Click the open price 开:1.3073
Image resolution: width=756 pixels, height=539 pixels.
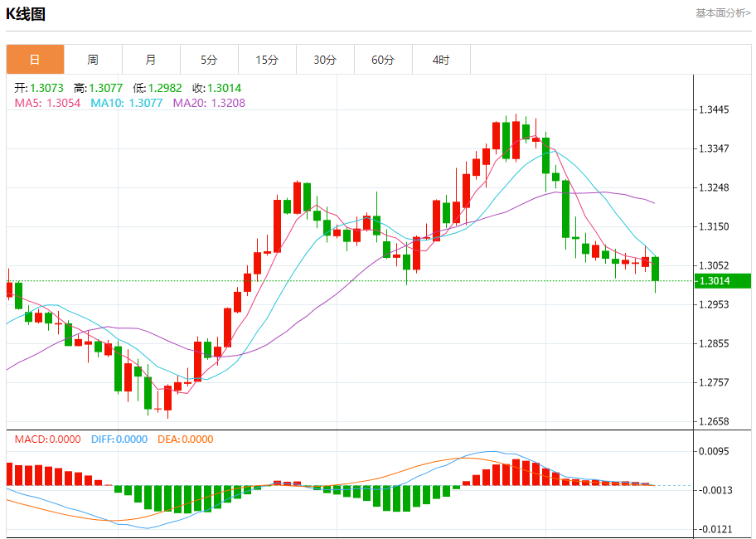pyautogui.click(x=39, y=88)
